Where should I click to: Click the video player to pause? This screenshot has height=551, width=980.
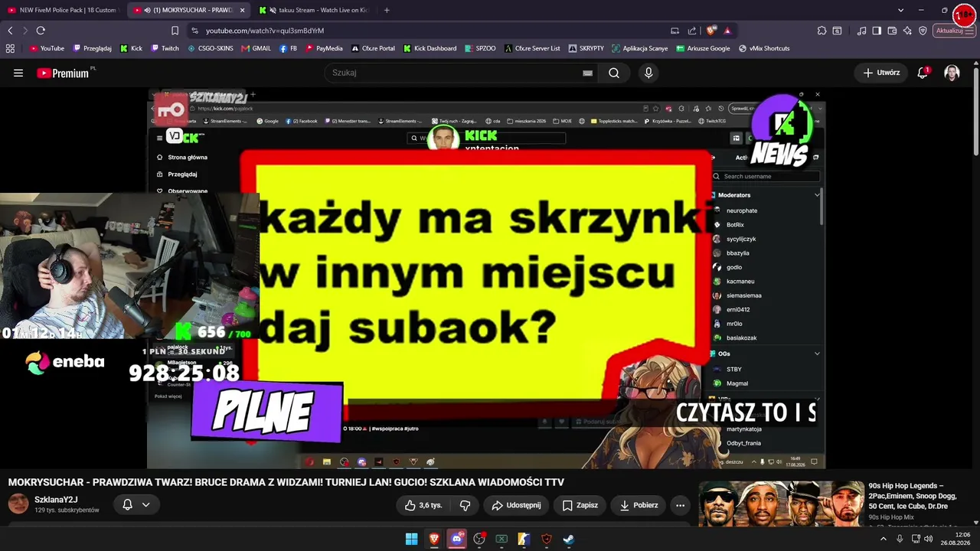coord(486,278)
